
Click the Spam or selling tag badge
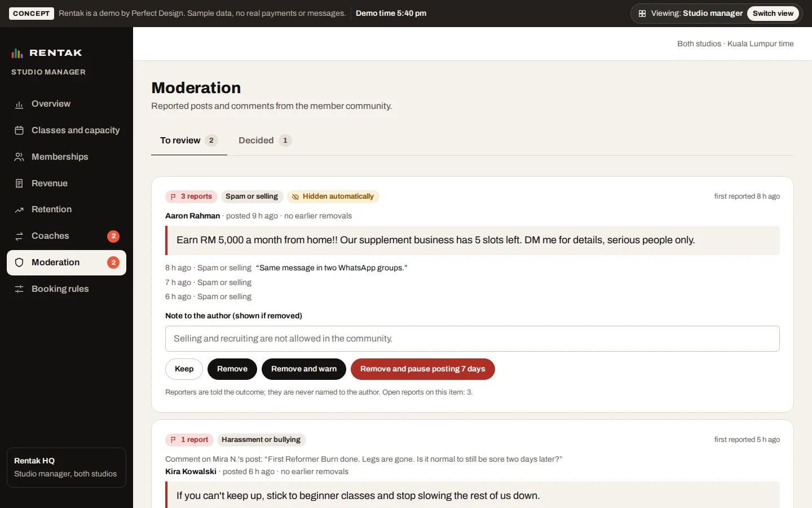251,196
